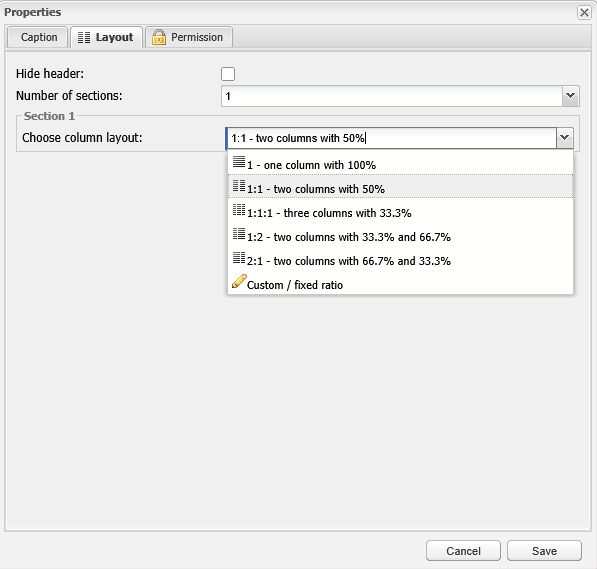
Task: Click the Permission tab's padlock icon
Action: tap(159, 37)
